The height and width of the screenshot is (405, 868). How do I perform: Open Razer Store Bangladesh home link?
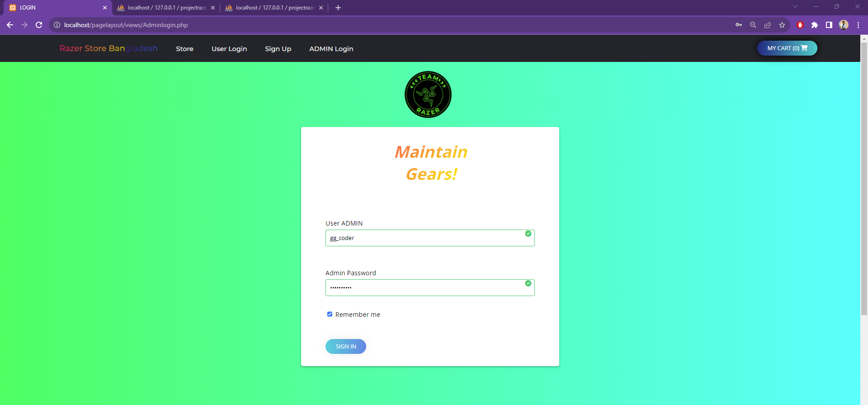(108, 48)
